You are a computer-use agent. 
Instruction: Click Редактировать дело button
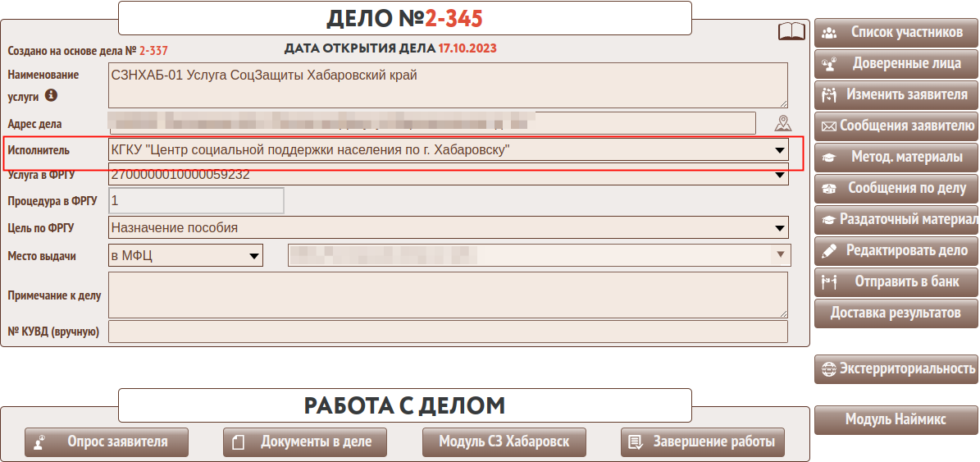point(896,250)
